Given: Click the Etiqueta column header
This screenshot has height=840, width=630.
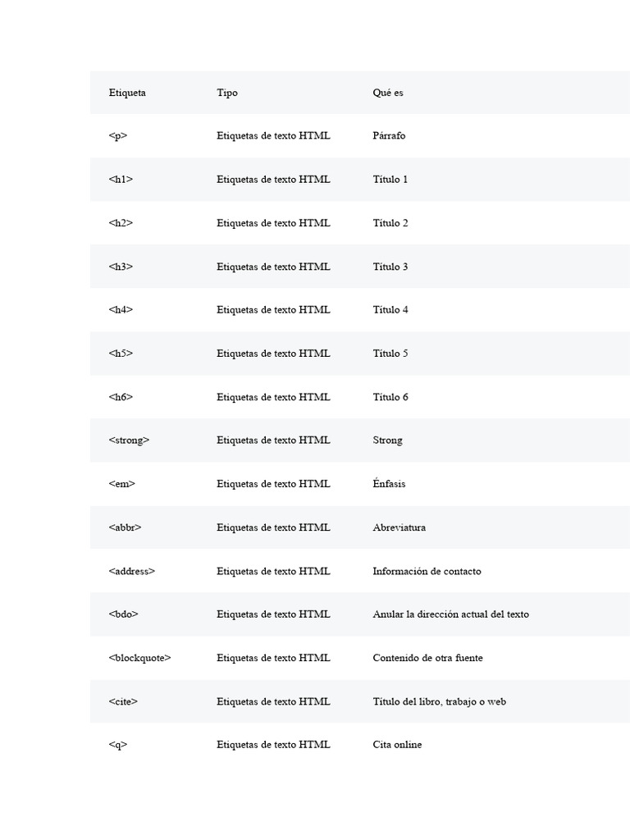Looking at the screenshot, I should (x=127, y=93).
